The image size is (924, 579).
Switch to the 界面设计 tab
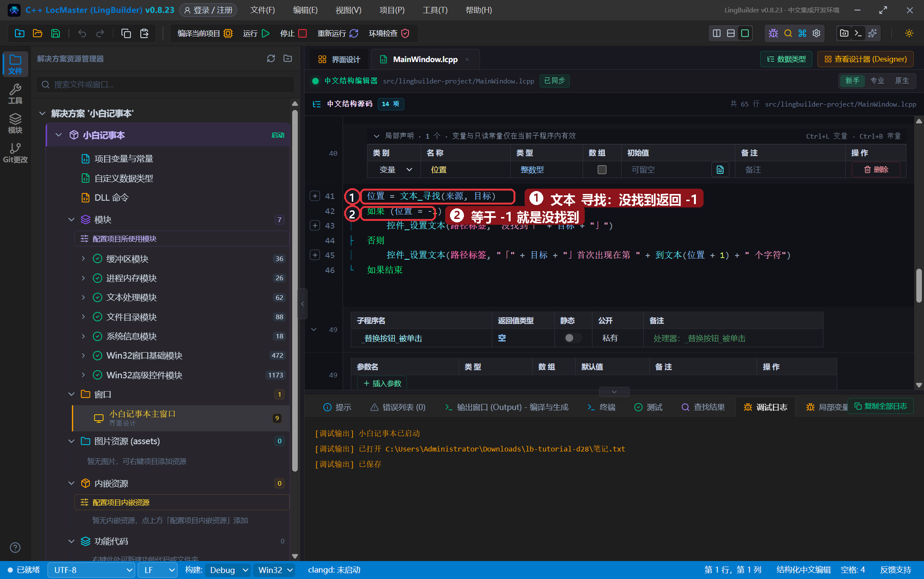339,59
